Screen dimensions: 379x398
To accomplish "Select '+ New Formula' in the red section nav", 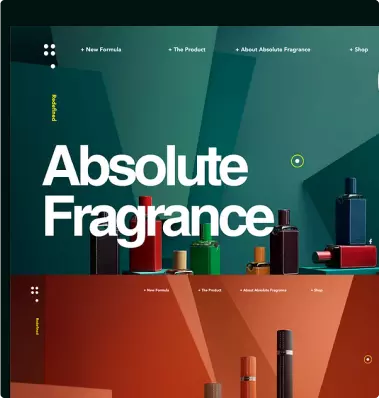I will [x=156, y=290].
